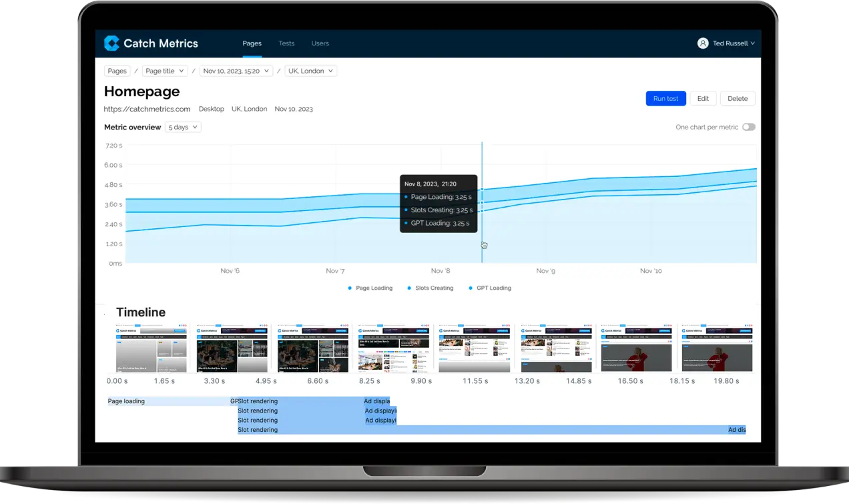The image size is (849, 504).
Task: Click the Page Loading legend dot
Action: click(350, 288)
